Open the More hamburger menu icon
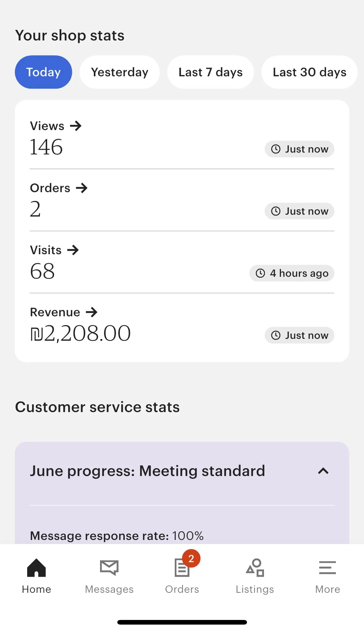 click(328, 568)
